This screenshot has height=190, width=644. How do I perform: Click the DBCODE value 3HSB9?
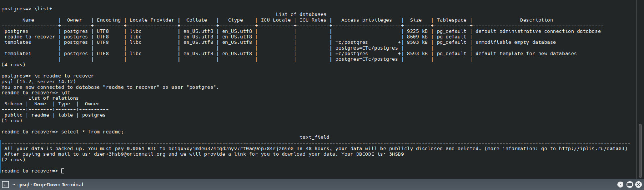click(x=396, y=154)
